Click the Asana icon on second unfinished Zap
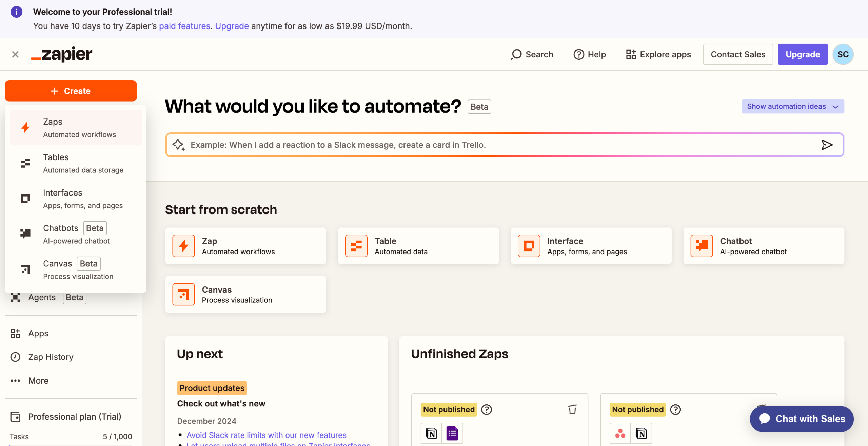 [x=620, y=433]
